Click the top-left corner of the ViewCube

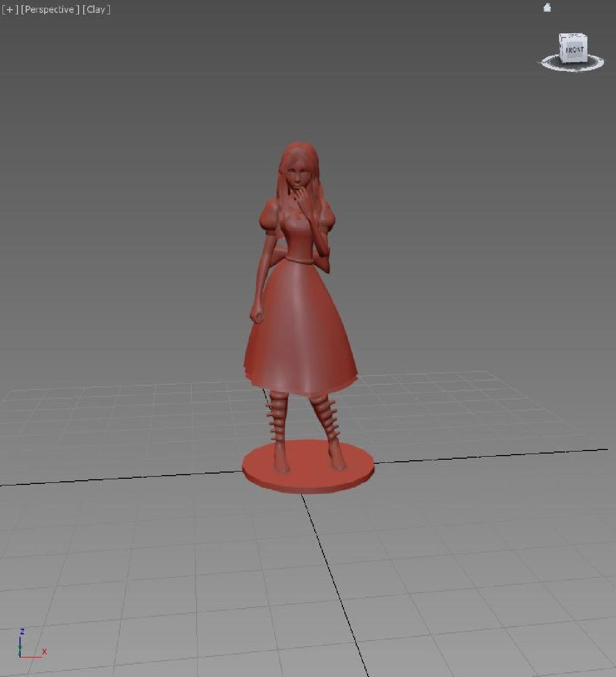click(560, 34)
